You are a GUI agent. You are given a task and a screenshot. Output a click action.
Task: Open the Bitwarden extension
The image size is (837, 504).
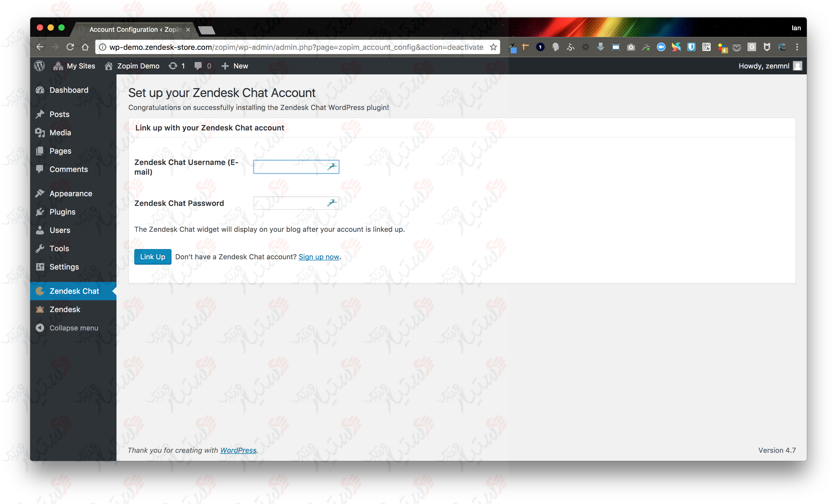692,47
